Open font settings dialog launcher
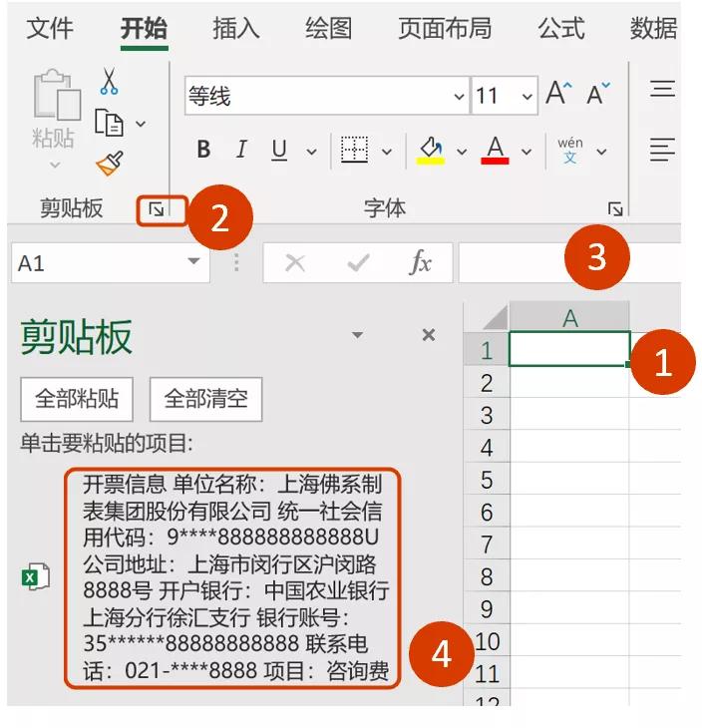 pos(615,209)
